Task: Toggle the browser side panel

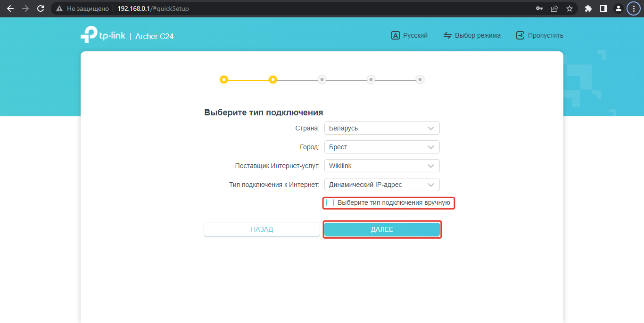Action: [x=603, y=8]
